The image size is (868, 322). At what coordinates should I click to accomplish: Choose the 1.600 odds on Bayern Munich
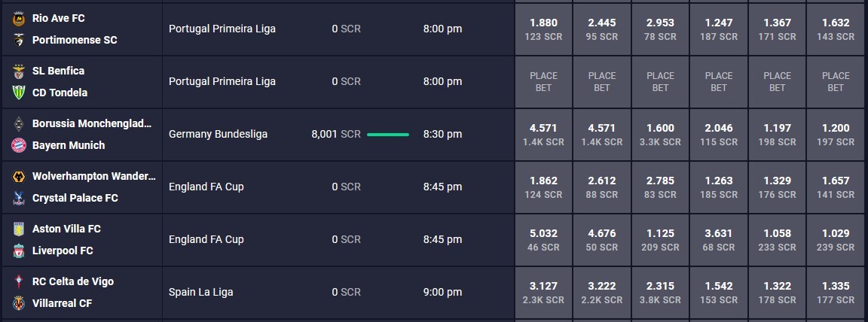click(x=660, y=134)
